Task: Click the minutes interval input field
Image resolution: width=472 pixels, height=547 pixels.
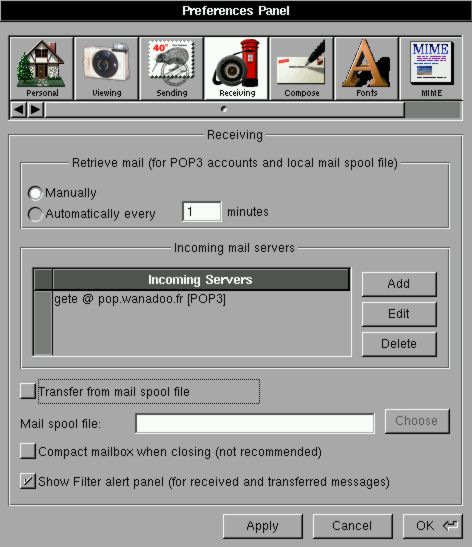Action: 202,211
